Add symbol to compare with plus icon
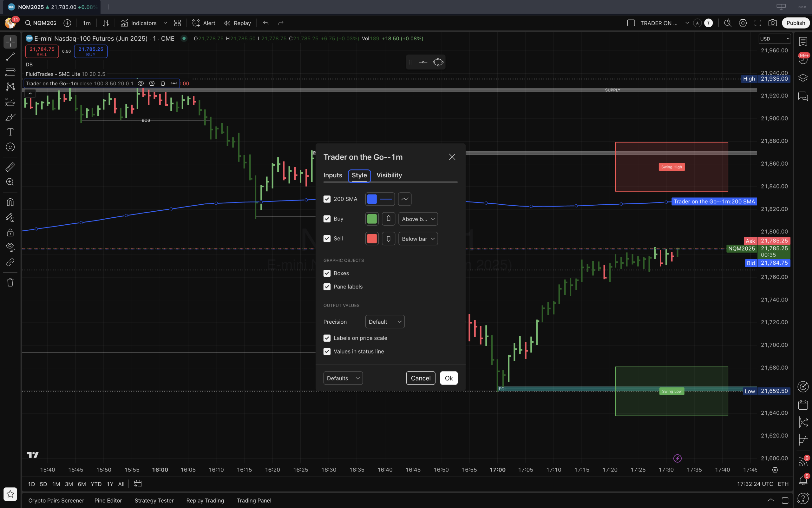The image size is (812, 508). [x=67, y=23]
